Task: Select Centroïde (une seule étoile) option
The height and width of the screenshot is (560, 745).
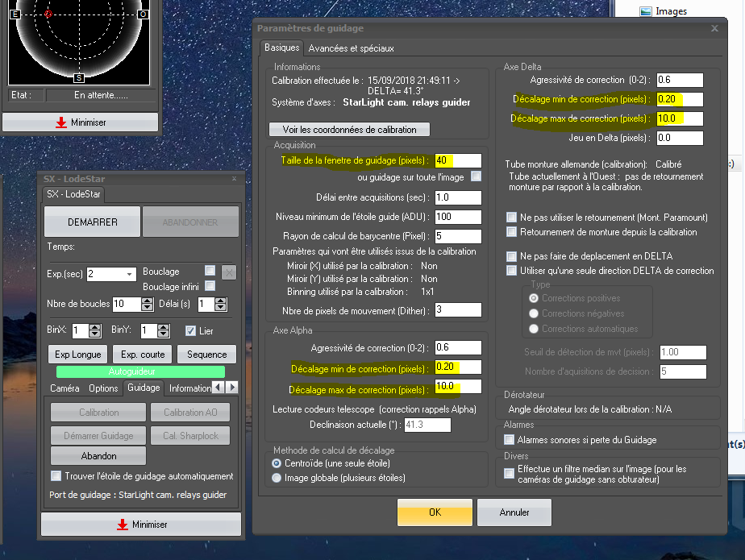Action: (277, 463)
